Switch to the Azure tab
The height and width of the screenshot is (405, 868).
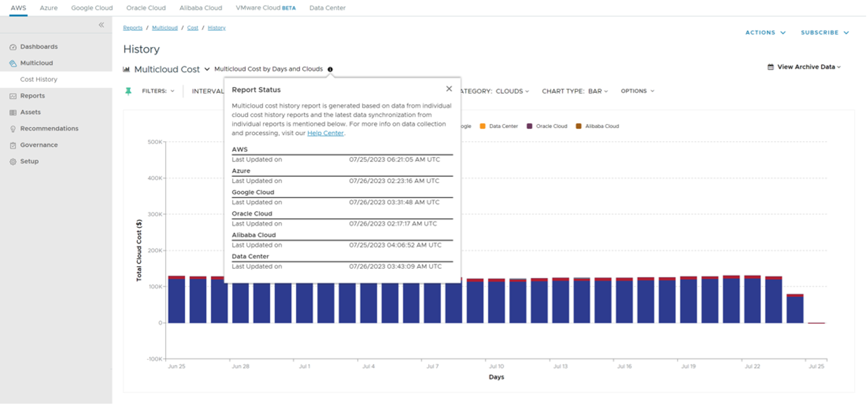(49, 8)
